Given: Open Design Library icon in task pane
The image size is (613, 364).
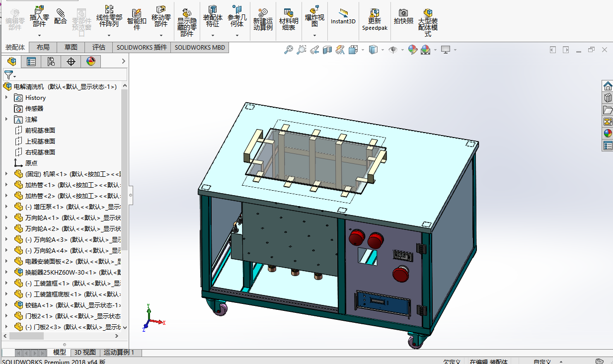Looking at the screenshot, I should 608,98.
